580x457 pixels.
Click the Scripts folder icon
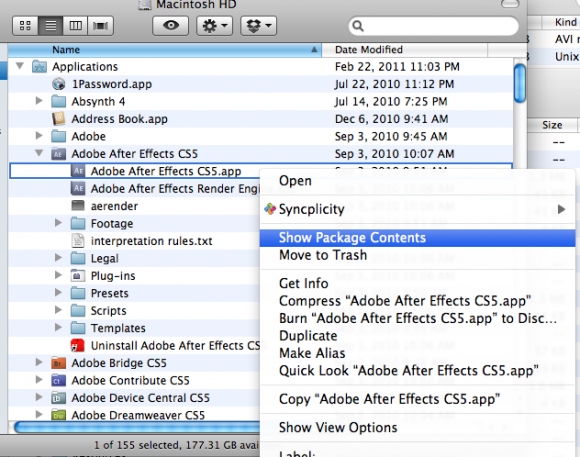[x=78, y=310]
